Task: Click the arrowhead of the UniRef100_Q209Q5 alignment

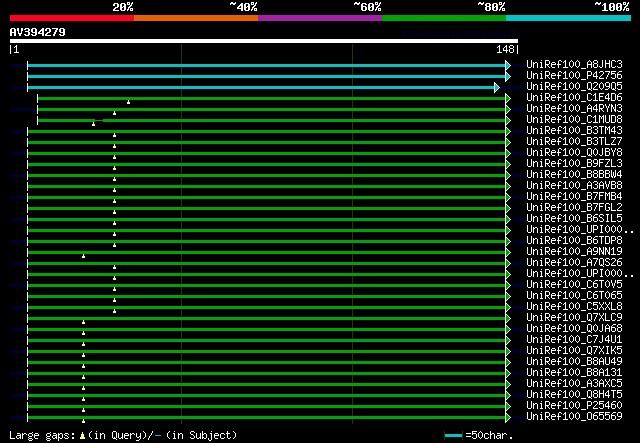Action: (x=497, y=87)
